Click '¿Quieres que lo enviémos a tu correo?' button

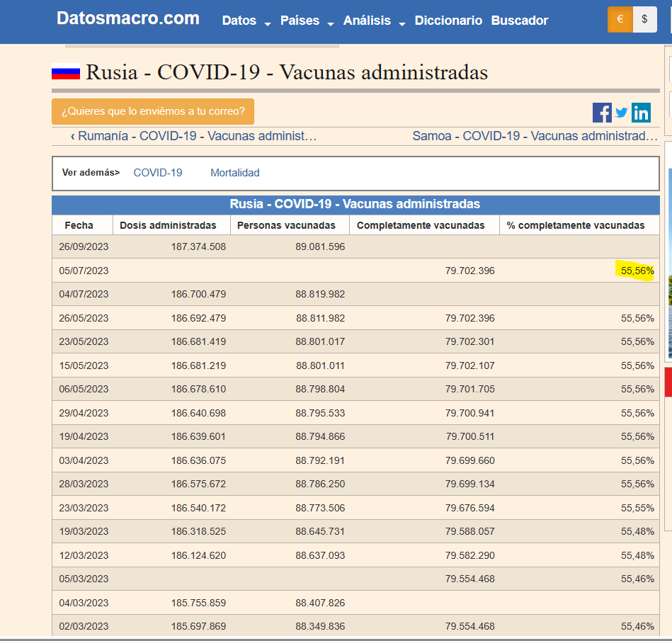click(x=153, y=111)
